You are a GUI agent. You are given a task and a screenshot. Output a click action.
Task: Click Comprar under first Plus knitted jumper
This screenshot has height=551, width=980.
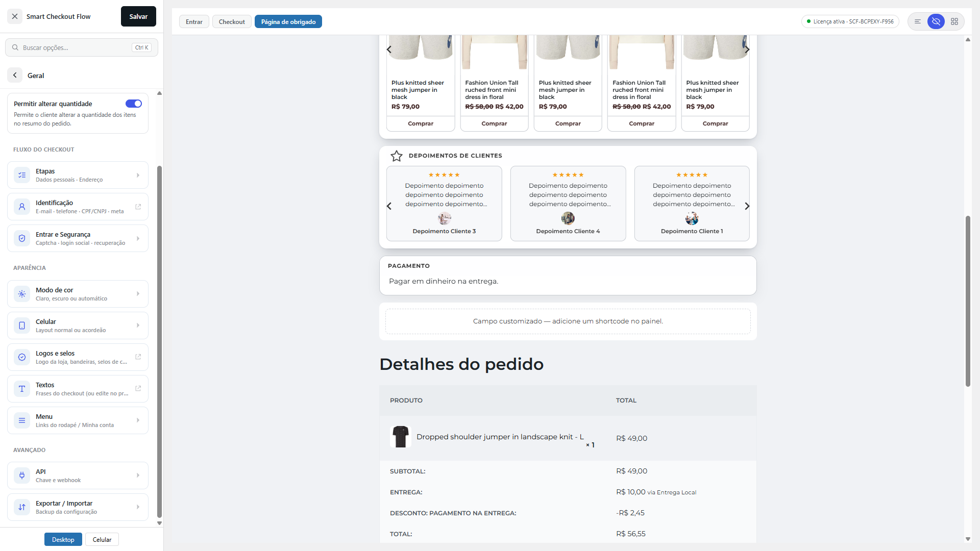pyautogui.click(x=421, y=123)
